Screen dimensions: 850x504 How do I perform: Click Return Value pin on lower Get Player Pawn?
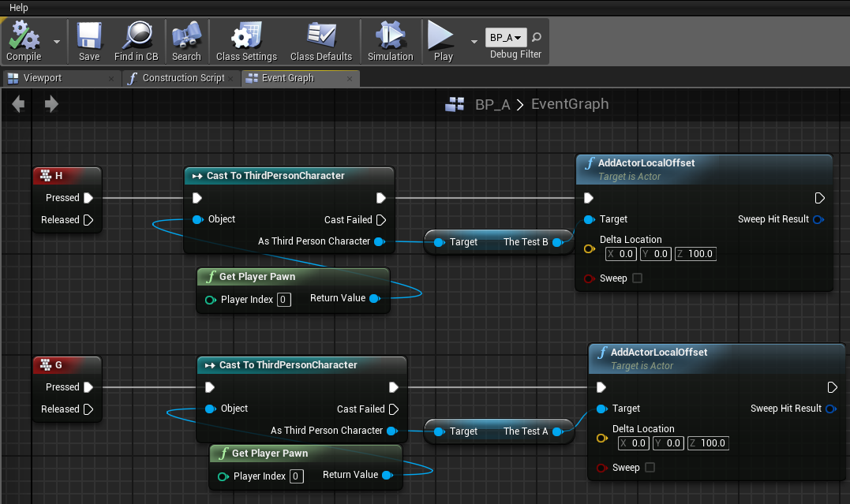[x=387, y=476]
